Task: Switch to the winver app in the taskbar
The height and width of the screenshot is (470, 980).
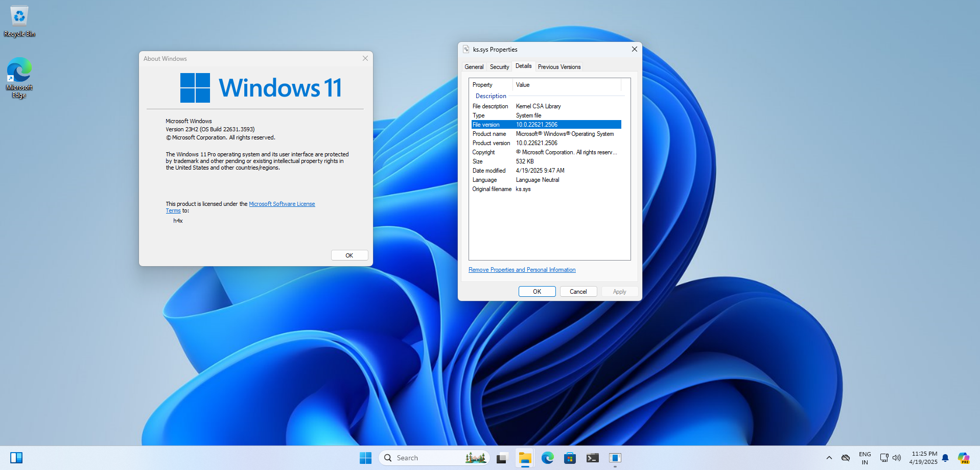Action: click(x=615, y=458)
